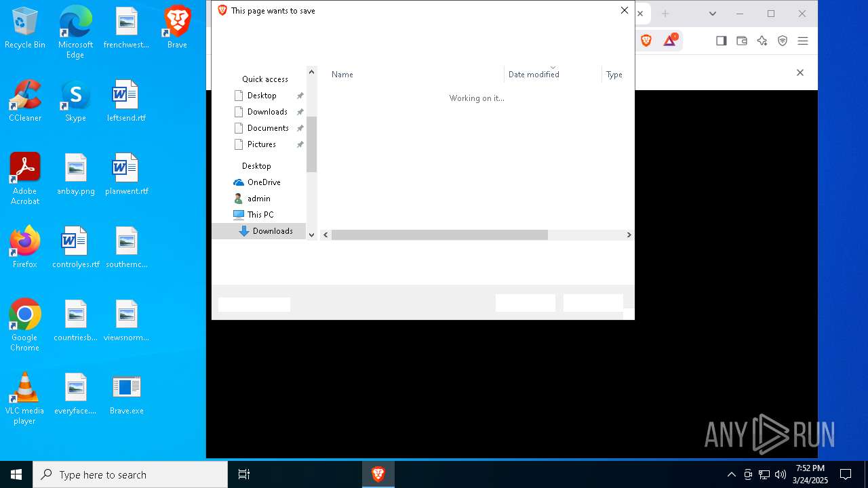The width and height of the screenshot is (868, 488).
Task: Select Pictures under Quick access
Action: pyautogui.click(x=261, y=144)
